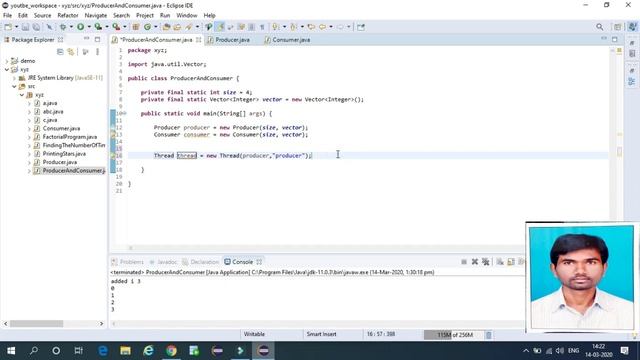
Task: Click the Next Annotation icon
Action: (276, 27)
